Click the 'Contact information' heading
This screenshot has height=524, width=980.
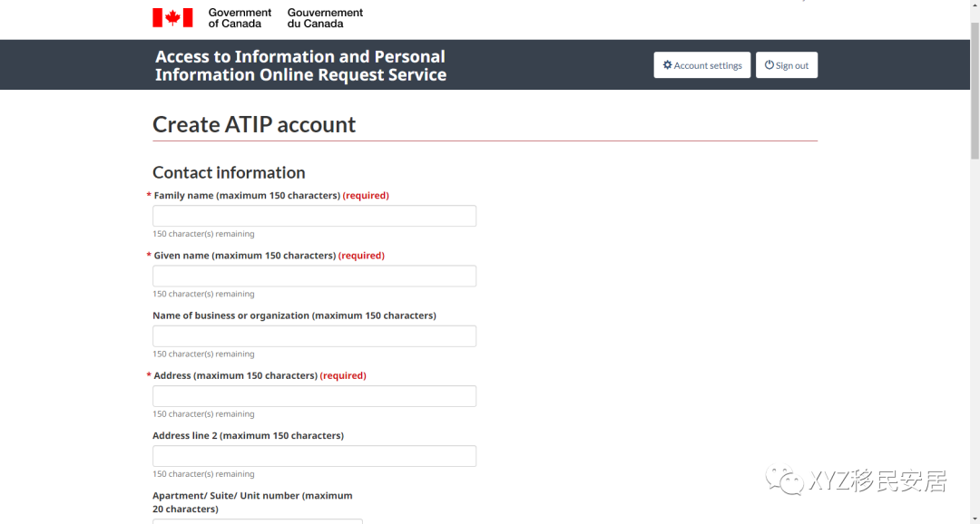pos(229,172)
